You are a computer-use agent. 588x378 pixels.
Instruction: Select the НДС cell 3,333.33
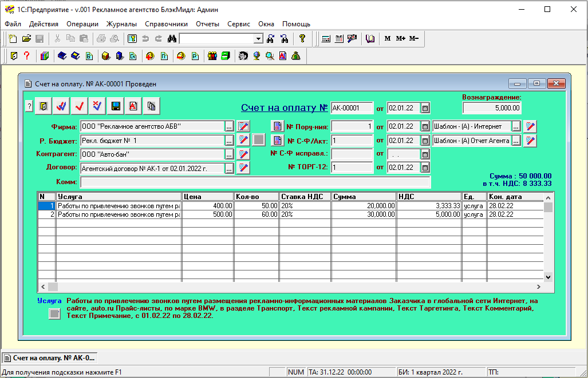pyautogui.click(x=429, y=206)
